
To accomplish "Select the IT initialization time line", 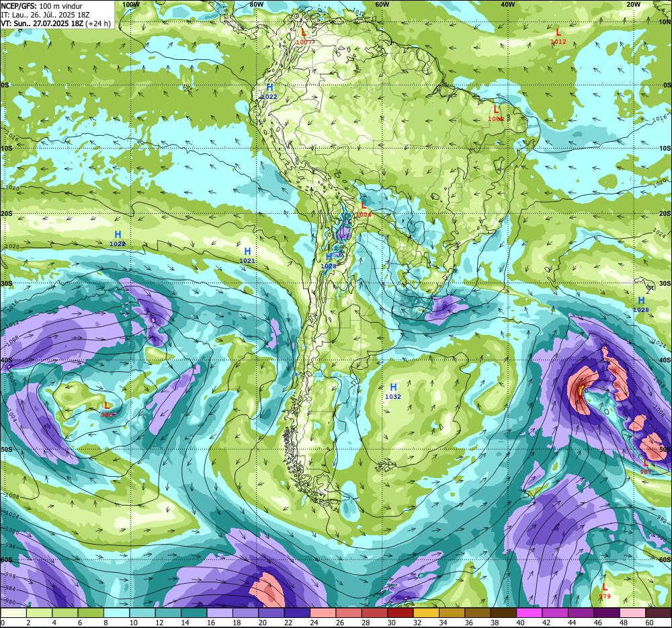I will [45, 15].
